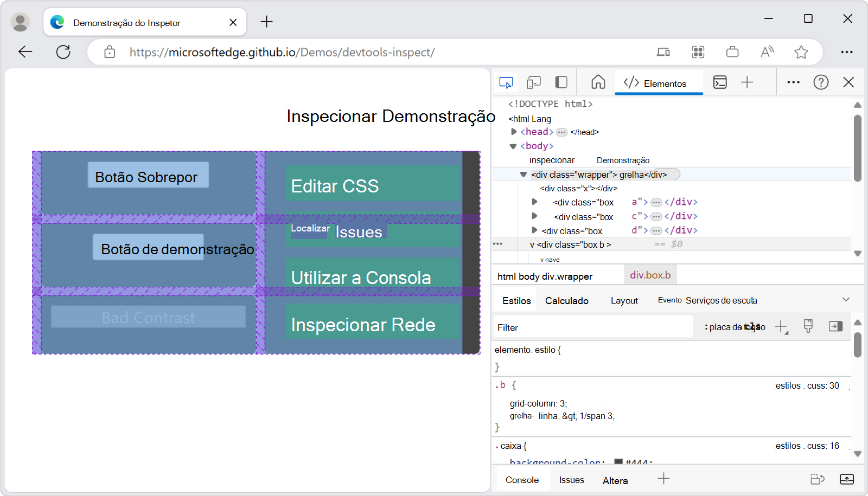Screen dimensions: 868x496
Task: Open the console drawer icon
Action: click(x=720, y=82)
